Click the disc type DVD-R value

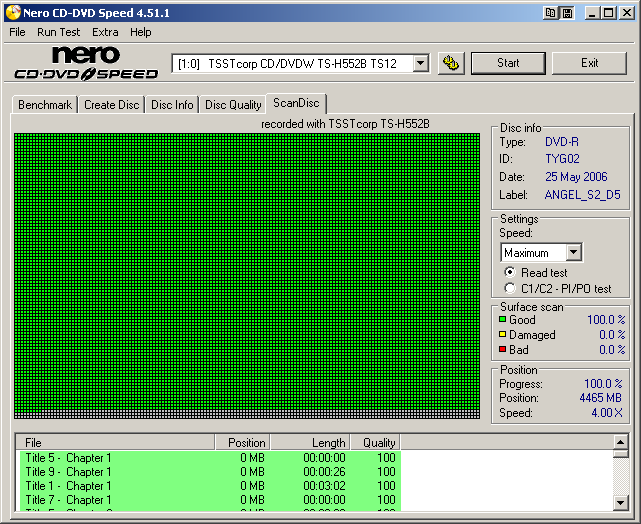(562, 142)
